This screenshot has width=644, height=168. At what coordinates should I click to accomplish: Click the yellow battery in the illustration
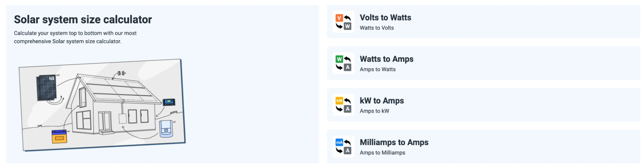point(60,136)
